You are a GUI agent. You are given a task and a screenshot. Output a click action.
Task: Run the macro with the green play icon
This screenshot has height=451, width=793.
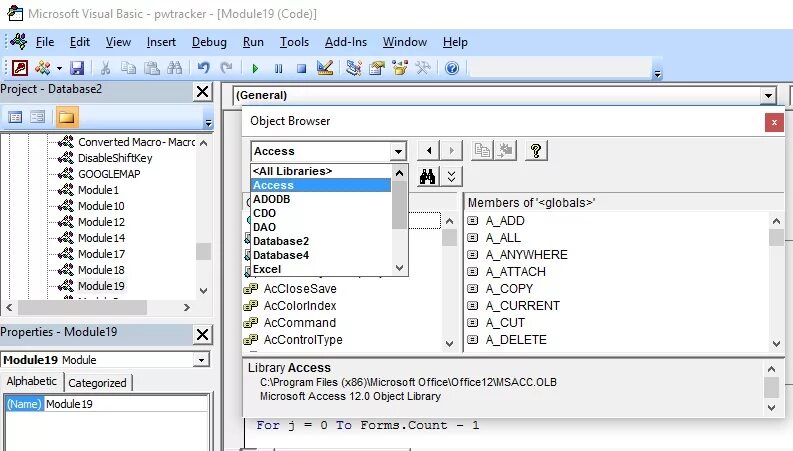pos(255,68)
